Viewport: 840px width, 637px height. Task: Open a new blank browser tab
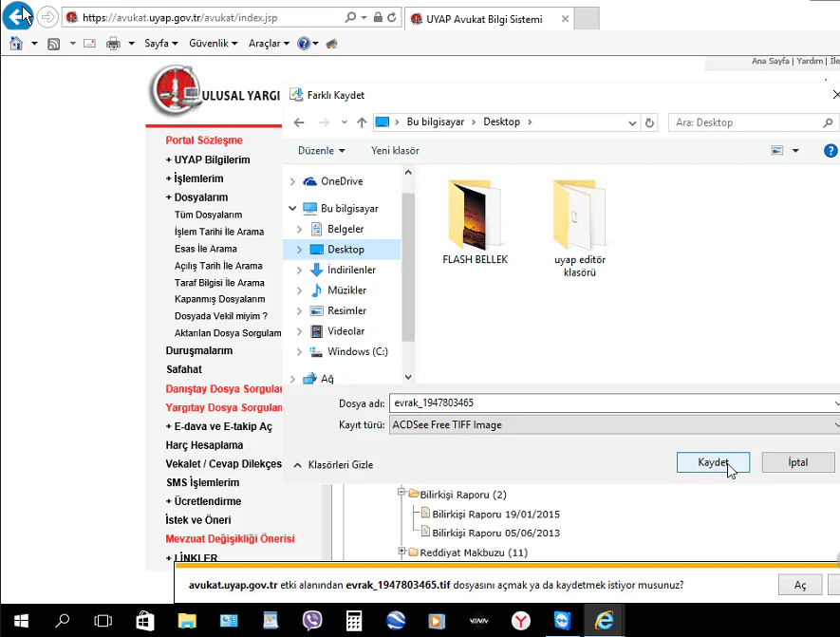click(588, 19)
